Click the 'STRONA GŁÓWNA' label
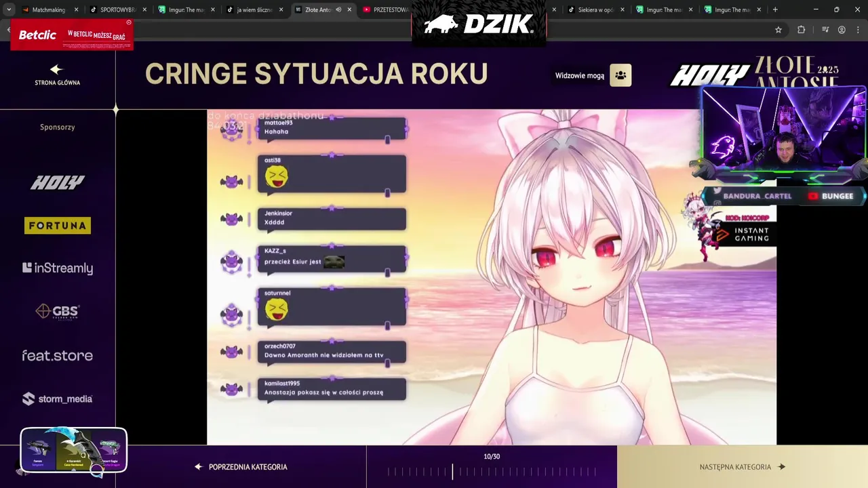Image resolution: width=868 pixels, height=488 pixels. tap(58, 83)
